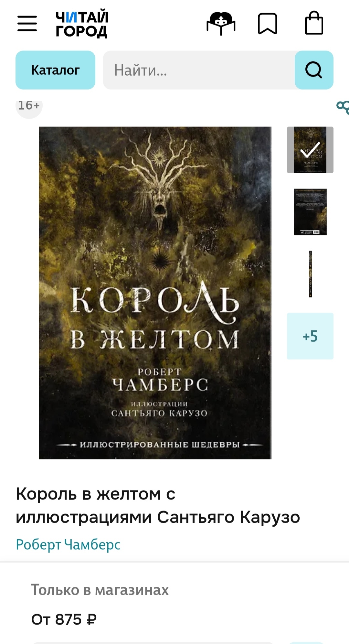Open the main book cover image
The image size is (349, 644).
coord(155,293)
